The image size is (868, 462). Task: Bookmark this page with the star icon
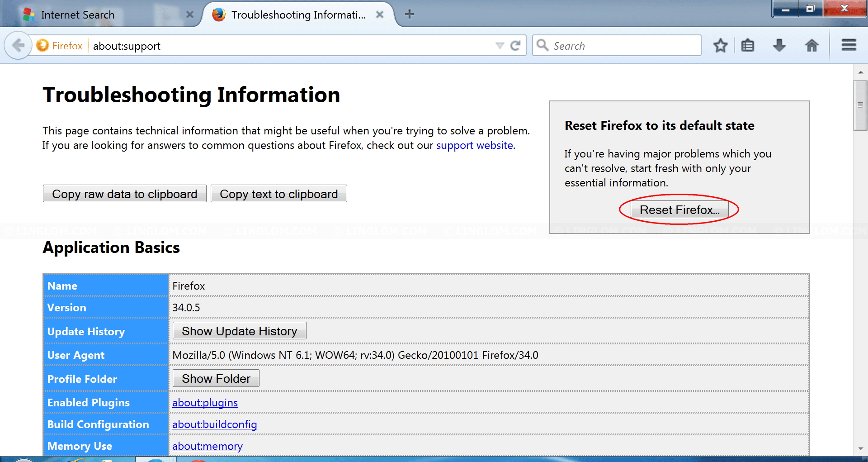click(720, 45)
